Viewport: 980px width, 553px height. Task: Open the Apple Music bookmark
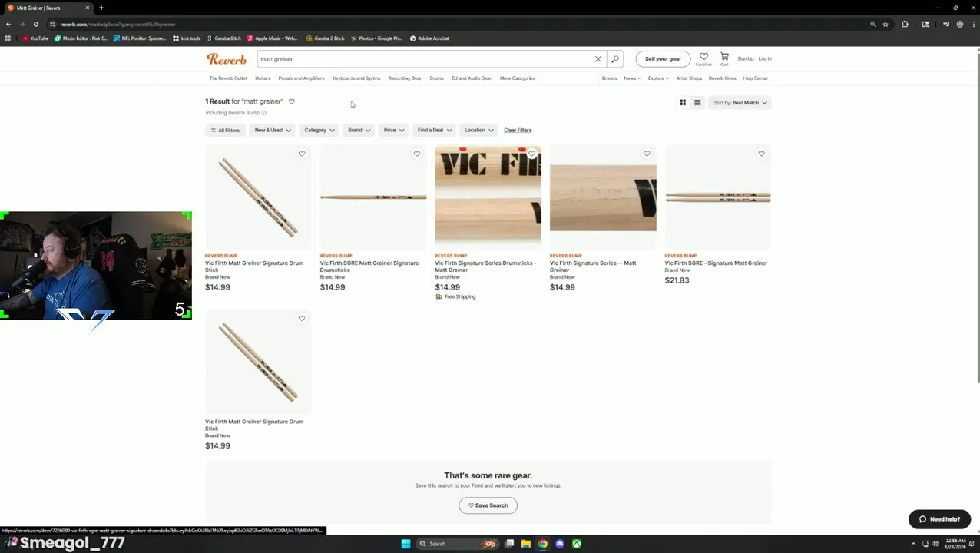click(273, 38)
